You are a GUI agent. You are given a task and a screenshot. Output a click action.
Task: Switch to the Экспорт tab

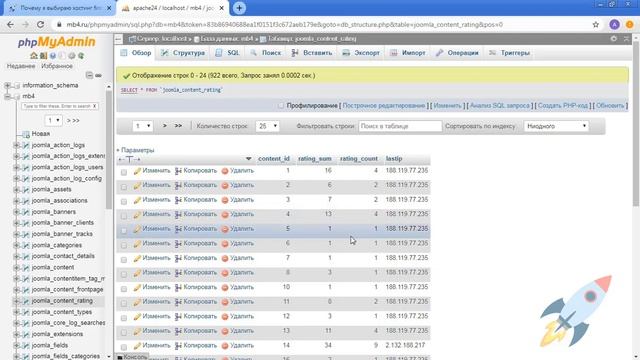point(361,53)
